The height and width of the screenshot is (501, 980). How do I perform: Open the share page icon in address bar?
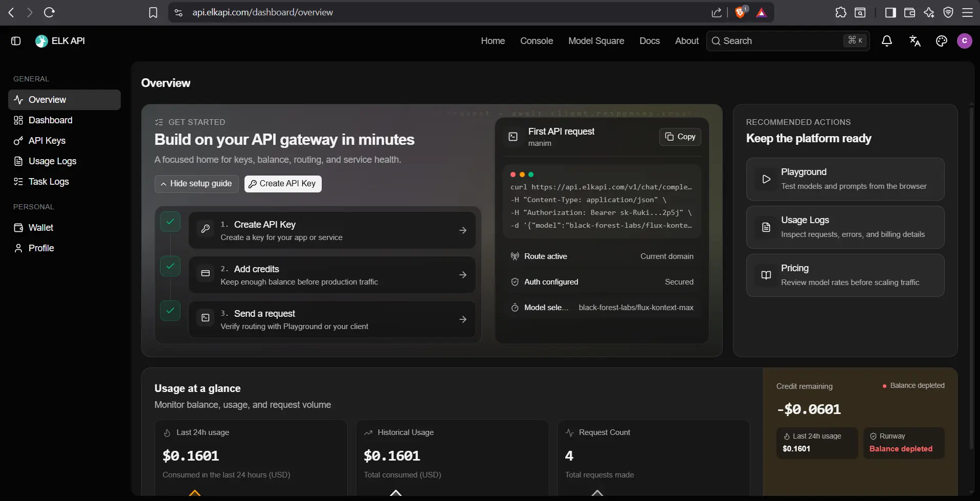(x=717, y=12)
